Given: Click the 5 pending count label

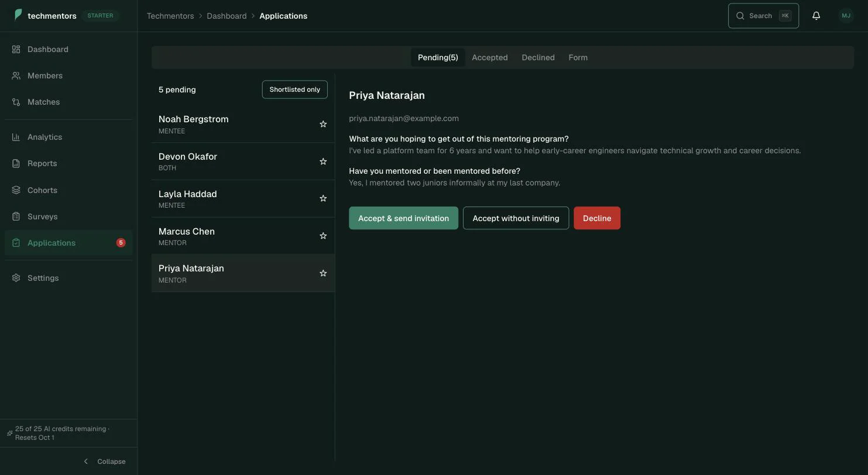Looking at the screenshot, I should pyautogui.click(x=177, y=90).
